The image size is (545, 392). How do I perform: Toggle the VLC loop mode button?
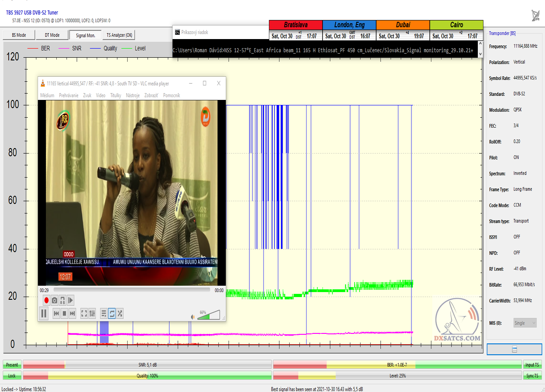click(x=112, y=313)
